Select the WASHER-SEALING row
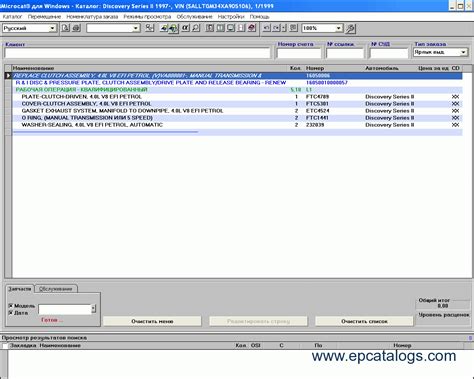Image resolution: width=474 pixels, height=379 pixels. [x=237, y=125]
